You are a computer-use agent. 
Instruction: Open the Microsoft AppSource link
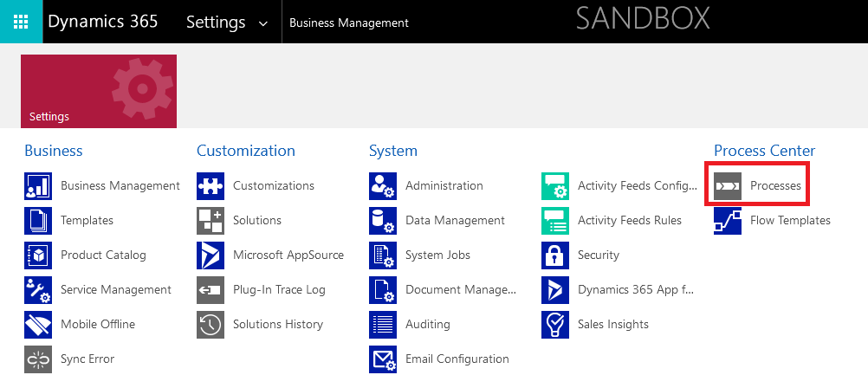coord(288,255)
